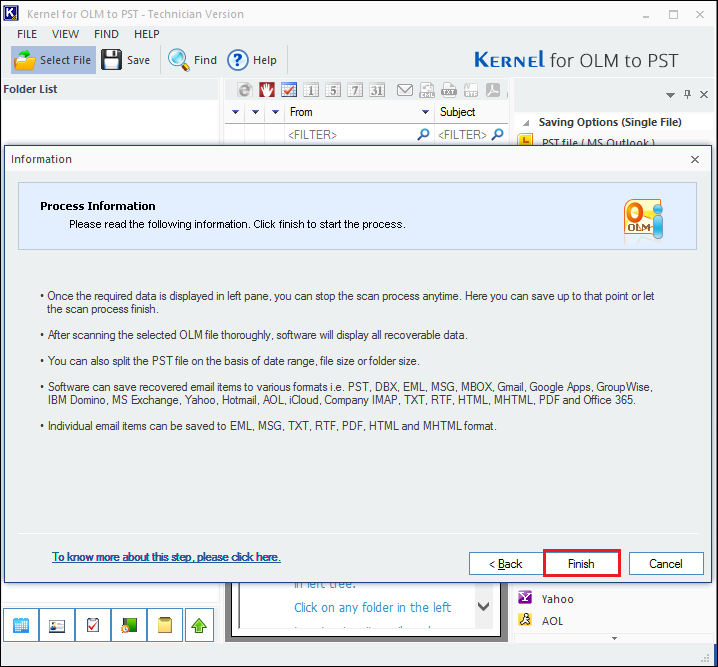This screenshot has height=667, width=718.
Task: Open the second narrow column dropdown arrow
Action: [256, 112]
